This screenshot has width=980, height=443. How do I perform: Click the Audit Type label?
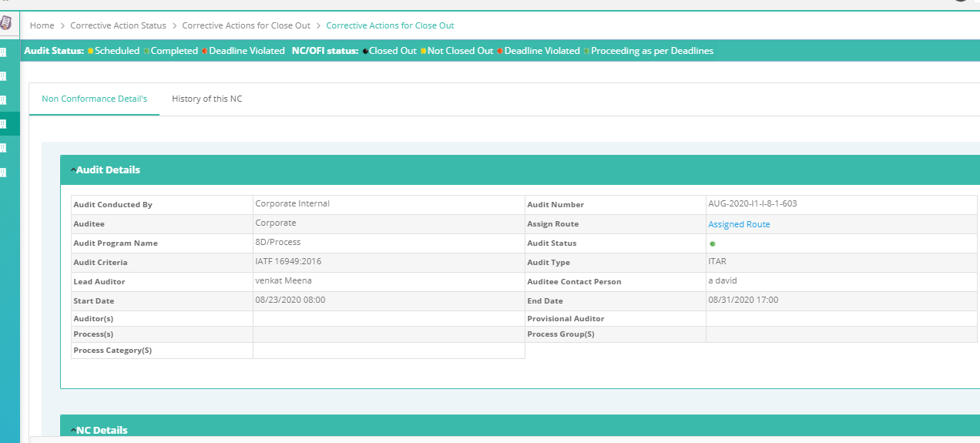[x=549, y=263]
